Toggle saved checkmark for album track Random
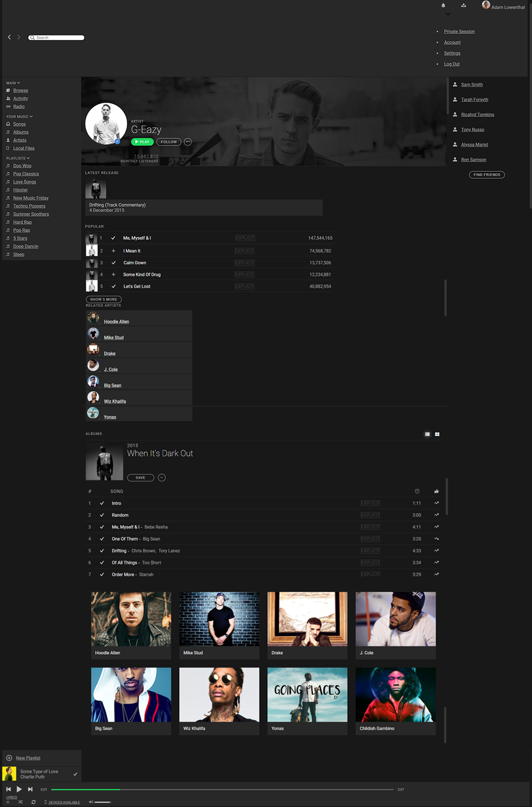Viewport: 532px width, 807px height. click(x=102, y=515)
